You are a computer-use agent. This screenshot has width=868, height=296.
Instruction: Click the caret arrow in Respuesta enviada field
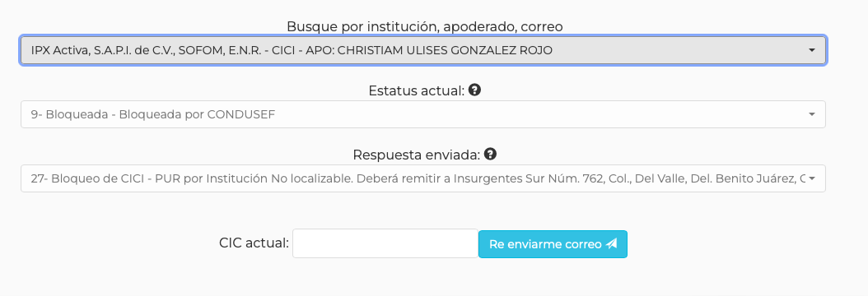pyautogui.click(x=811, y=178)
